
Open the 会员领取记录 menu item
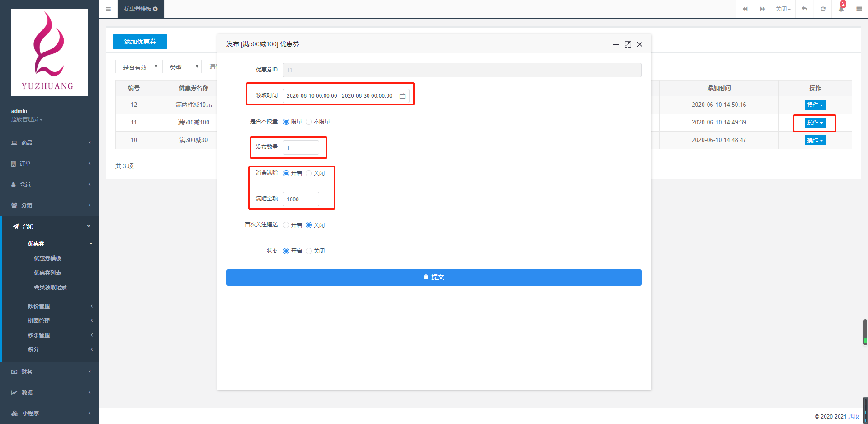[50, 287]
